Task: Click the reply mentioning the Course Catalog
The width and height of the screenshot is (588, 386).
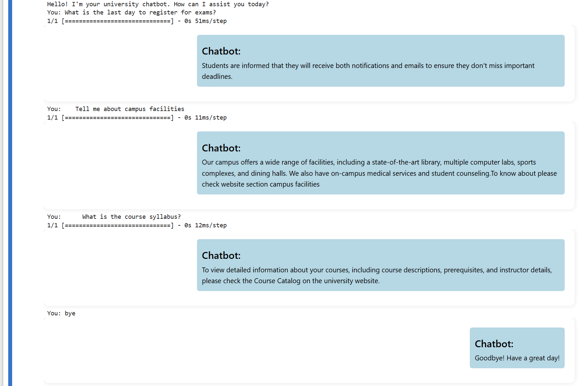Action: click(376, 275)
